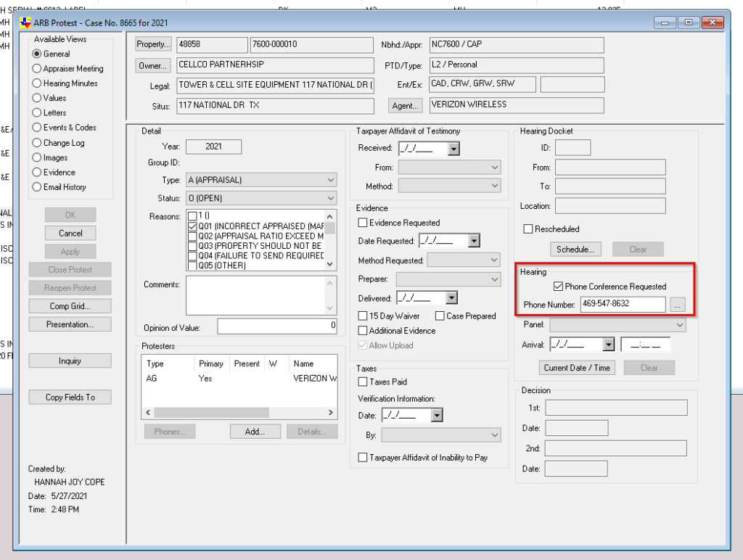Open the Date Requested calendar picker

(x=474, y=242)
